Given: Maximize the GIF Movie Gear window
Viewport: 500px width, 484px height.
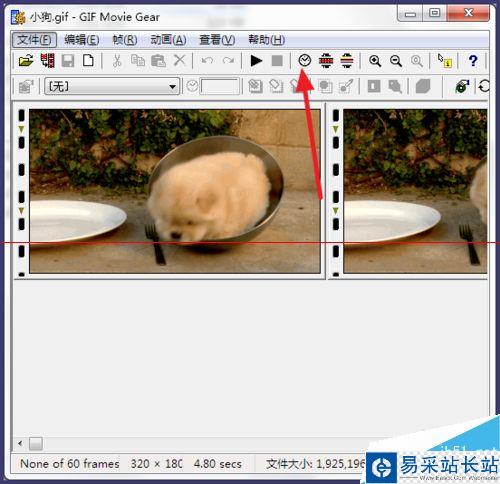Looking at the screenshot, I should (435, 13).
